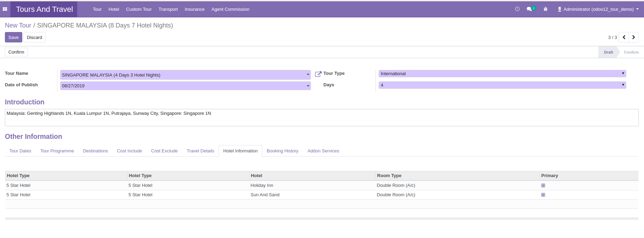Switch to the Cost Include tab

tap(129, 151)
